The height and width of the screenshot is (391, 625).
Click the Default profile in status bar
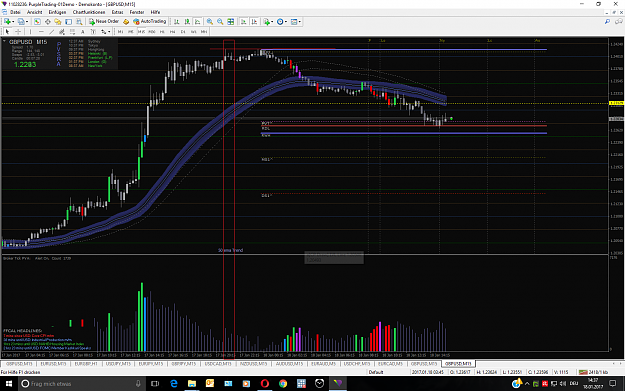pyautogui.click(x=375, y=372)
